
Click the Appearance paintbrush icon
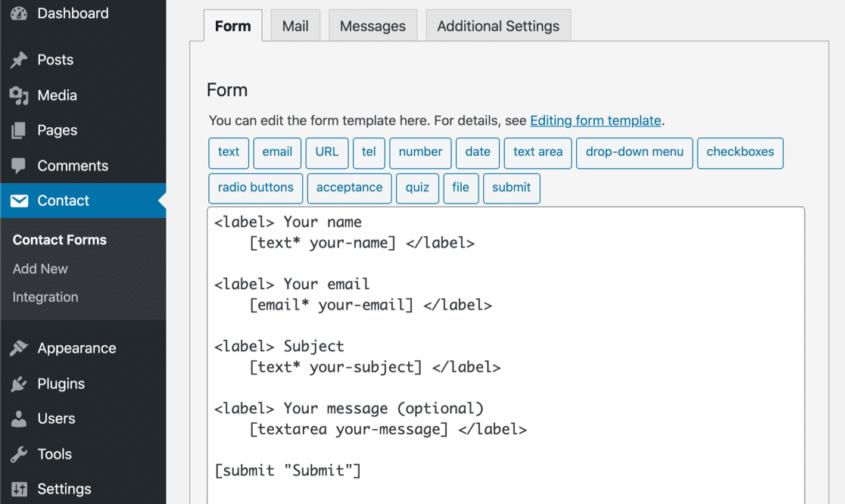pos(19,348)
